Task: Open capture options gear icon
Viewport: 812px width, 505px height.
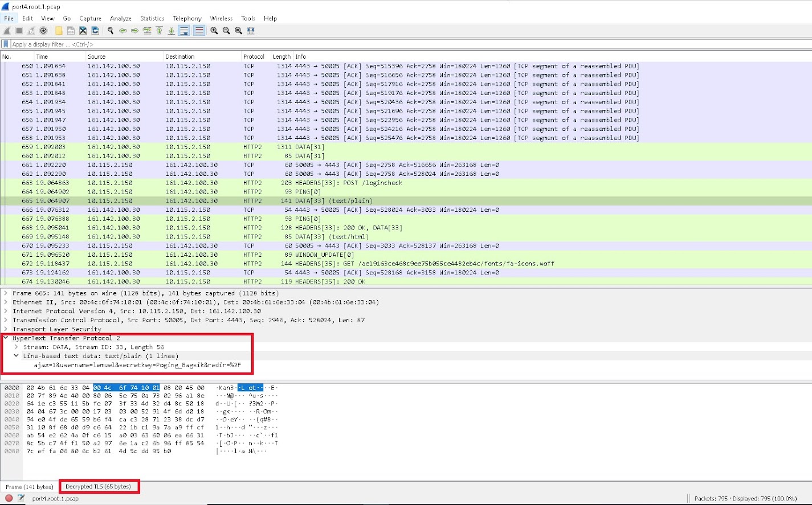Action: [x=43, y=31]
